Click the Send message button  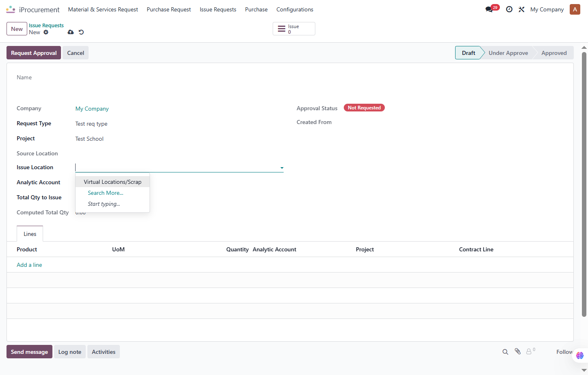(29, 352)
